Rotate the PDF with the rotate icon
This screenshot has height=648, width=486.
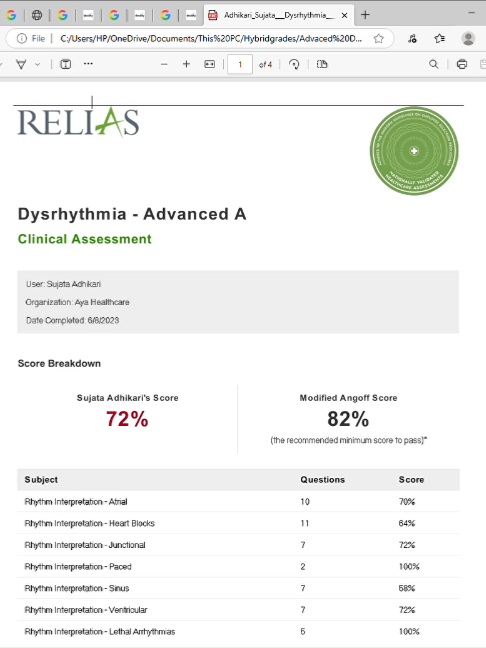coord(294,64)
